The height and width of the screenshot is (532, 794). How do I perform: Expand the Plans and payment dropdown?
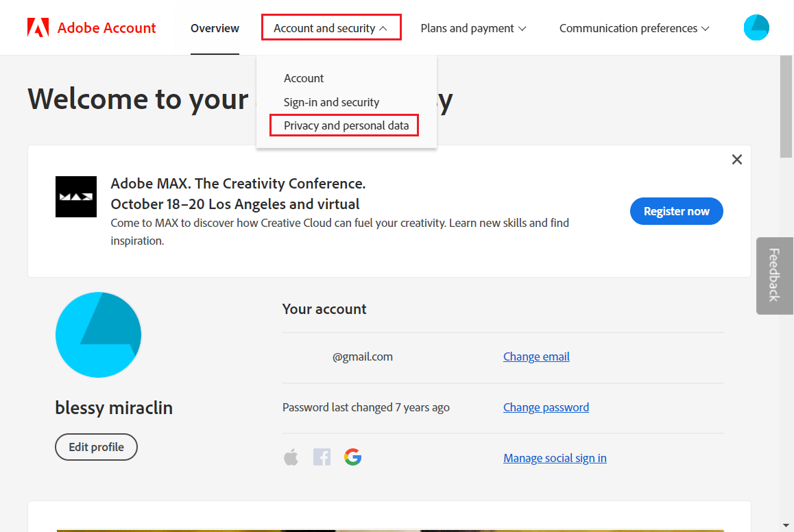(x=473, y=28)
